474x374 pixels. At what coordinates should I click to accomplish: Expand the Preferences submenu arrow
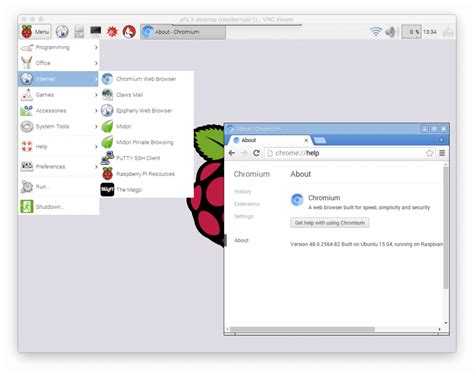coord(96,167)
